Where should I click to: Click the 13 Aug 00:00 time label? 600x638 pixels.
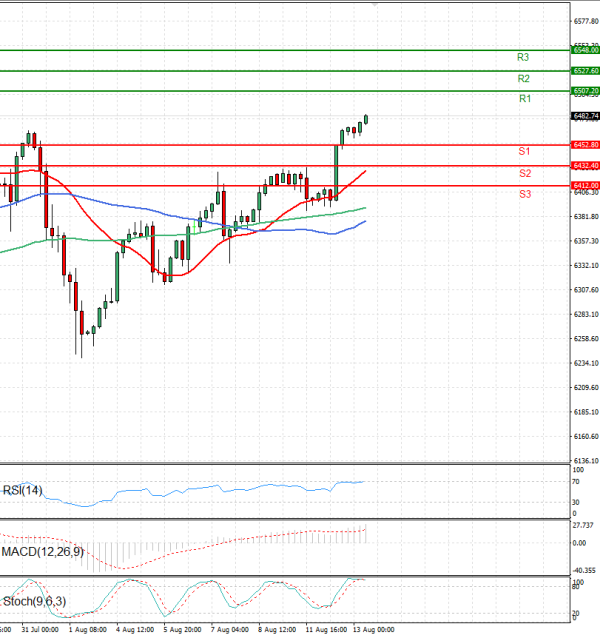point(374,629)
